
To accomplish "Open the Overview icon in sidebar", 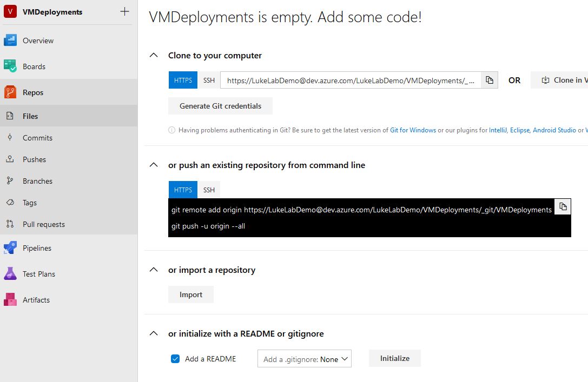I will (10, 40).
